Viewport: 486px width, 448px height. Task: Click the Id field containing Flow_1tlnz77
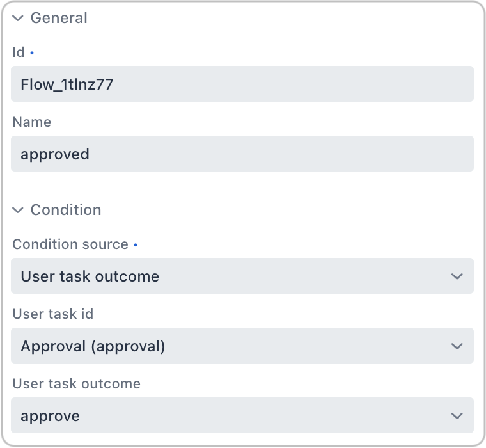pyautogui.click(x=242, y=84)
